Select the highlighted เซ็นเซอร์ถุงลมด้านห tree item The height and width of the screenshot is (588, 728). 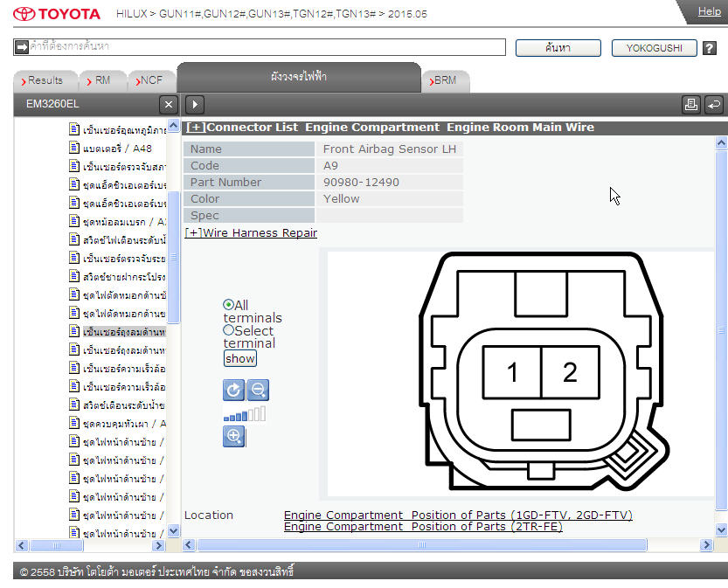click(124, 331)
